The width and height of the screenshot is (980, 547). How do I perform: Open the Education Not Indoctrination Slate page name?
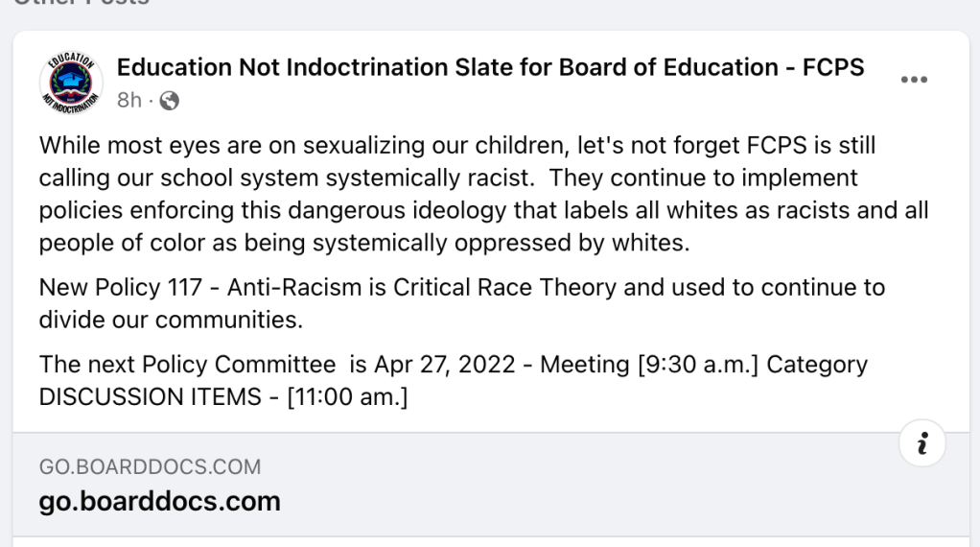tap(490, 67)
